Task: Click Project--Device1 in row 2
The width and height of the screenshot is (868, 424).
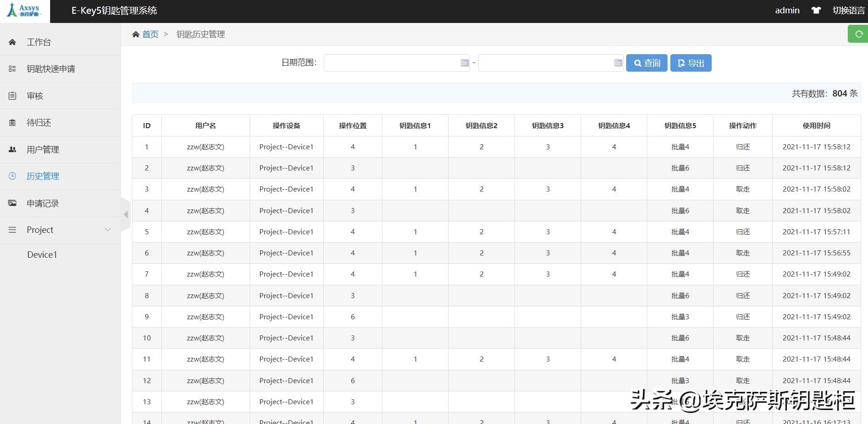Action: click(x=286, y=168)
